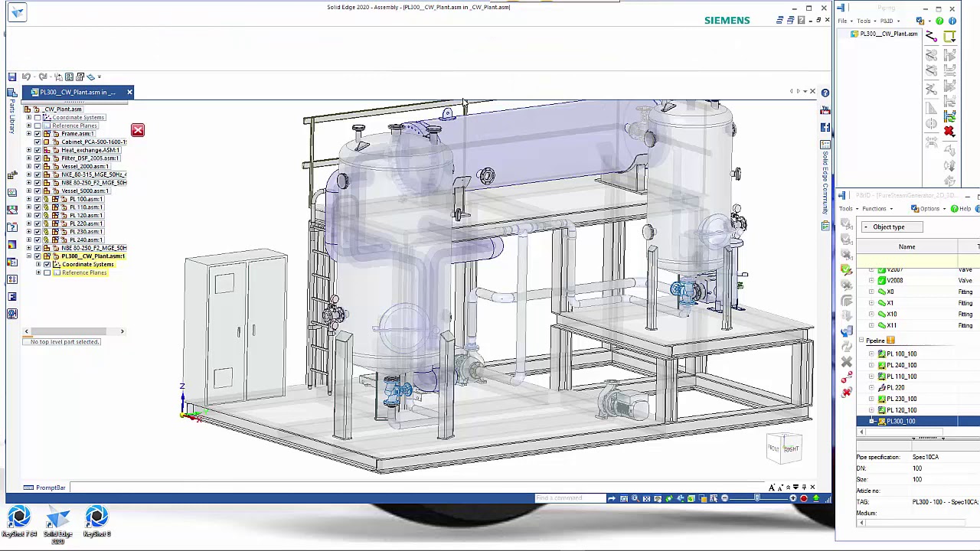Image resolution: width=980 pixels, height=551 pixels.
Task: Select PL300_100 highlighted pipeline row
Action: (x=918, y=422)
